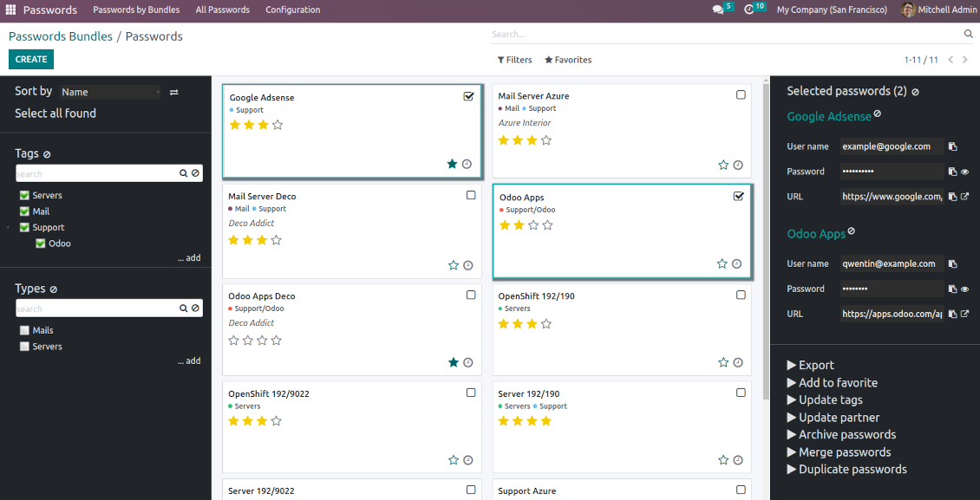Click the clear icon in the Types search box

(x=195, y=308)
